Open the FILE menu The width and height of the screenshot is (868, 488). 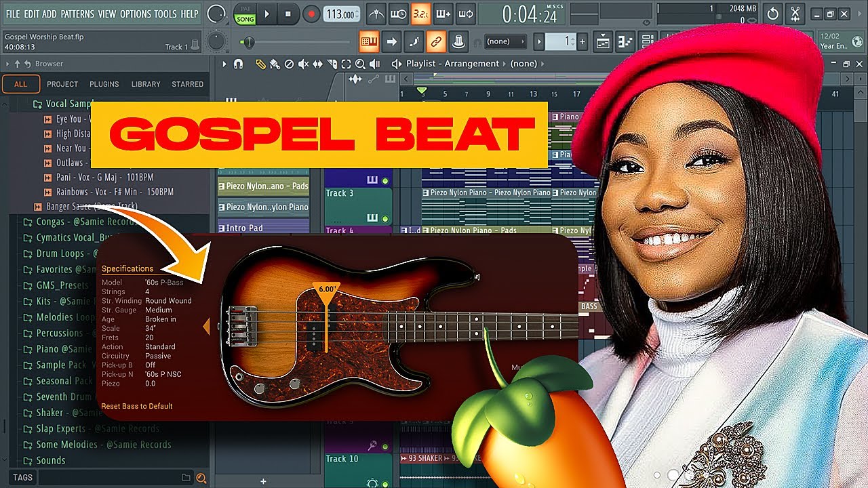click(x=13, y=14)
